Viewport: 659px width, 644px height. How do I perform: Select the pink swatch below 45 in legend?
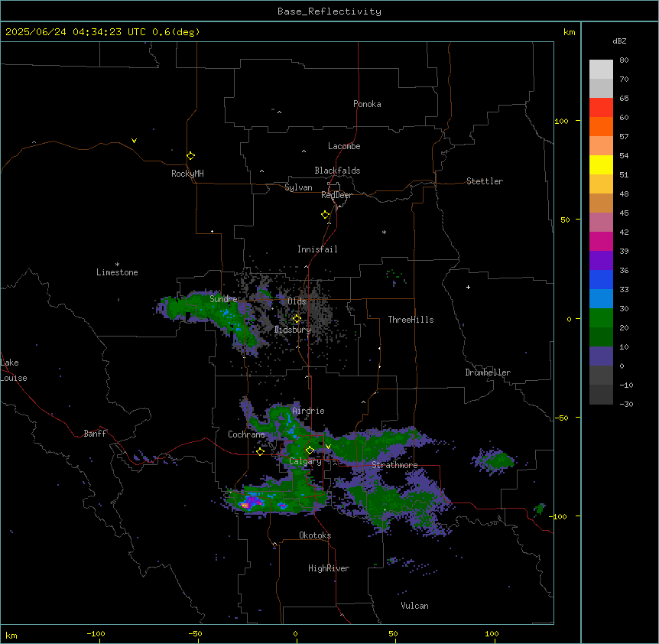(x=601, y=222)
